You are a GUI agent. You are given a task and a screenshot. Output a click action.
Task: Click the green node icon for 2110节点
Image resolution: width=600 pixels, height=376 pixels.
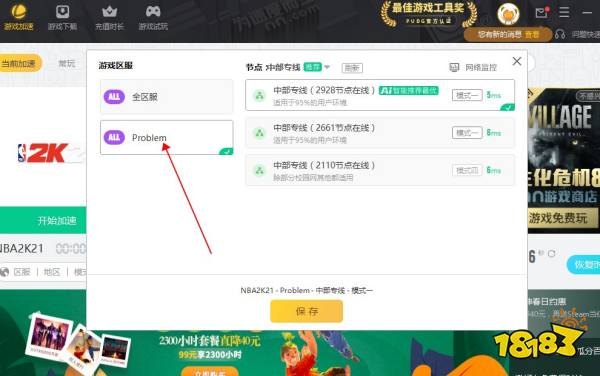click(259, 170)
